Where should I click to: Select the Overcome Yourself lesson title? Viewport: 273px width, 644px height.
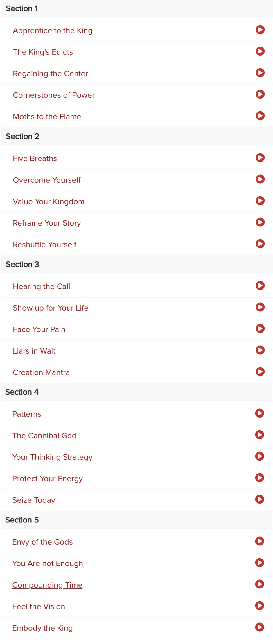click(x=46, y=180)
